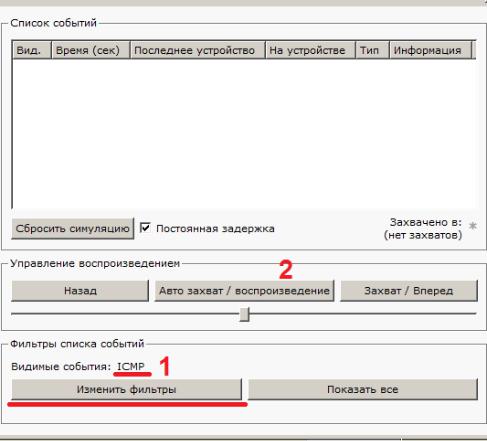
Task: Click the Тип column header
Action: [x=372, y=50]
